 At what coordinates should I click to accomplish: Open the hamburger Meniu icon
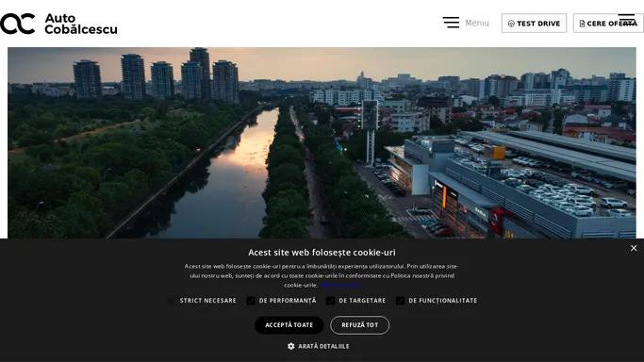451,23
